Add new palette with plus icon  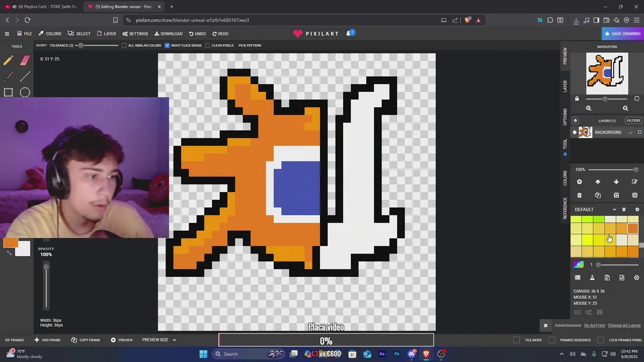click(x=637, y=210)
